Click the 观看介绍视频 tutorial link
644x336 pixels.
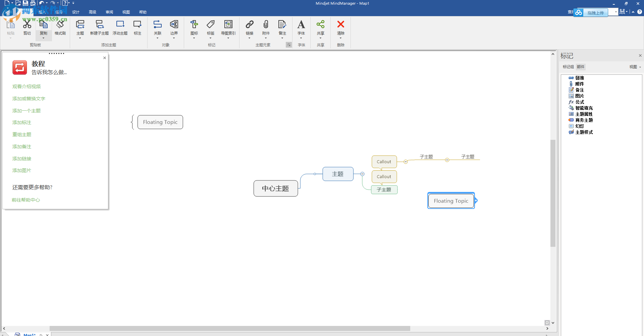(x=26, y=86)
